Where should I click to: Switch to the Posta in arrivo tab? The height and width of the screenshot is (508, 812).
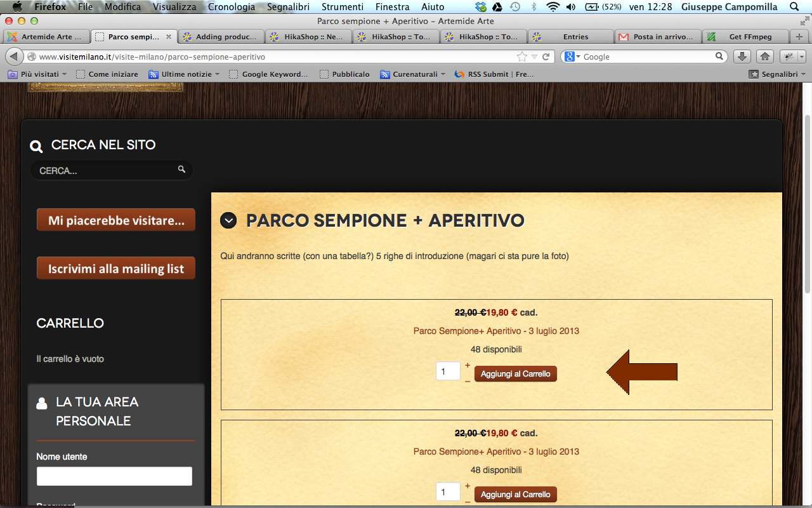[659, 37]
